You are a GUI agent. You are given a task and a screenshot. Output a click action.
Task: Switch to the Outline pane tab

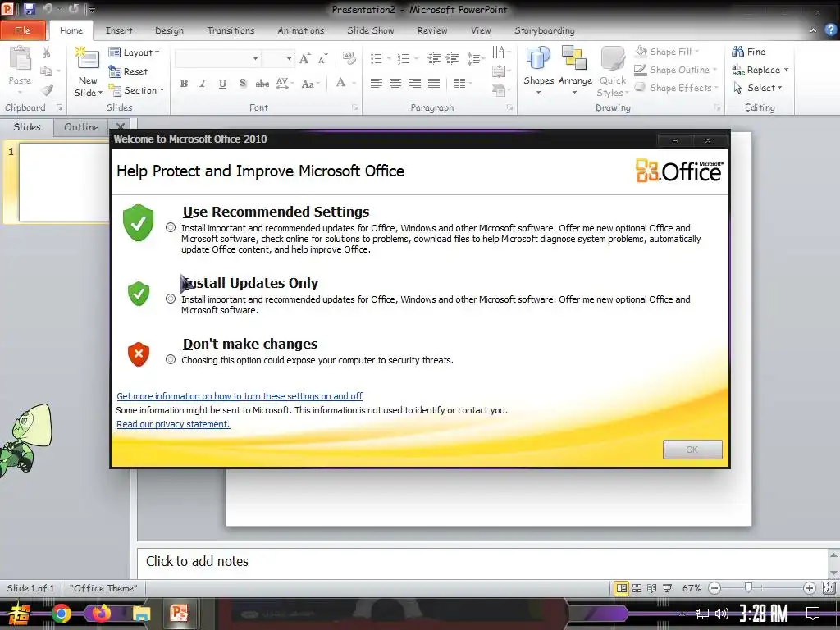(81, 127)
